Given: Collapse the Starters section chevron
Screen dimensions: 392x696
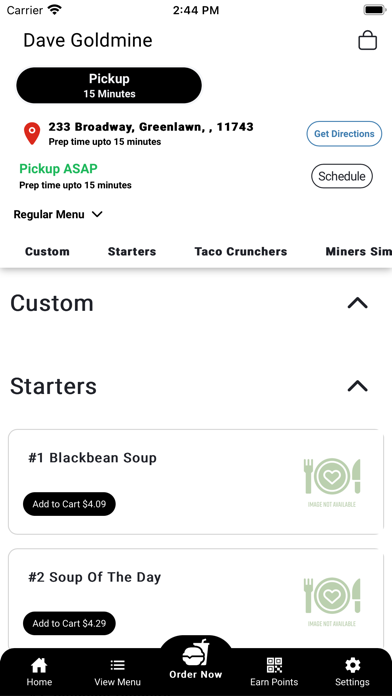Looking at the screenshot, I should tap(358, 386).
